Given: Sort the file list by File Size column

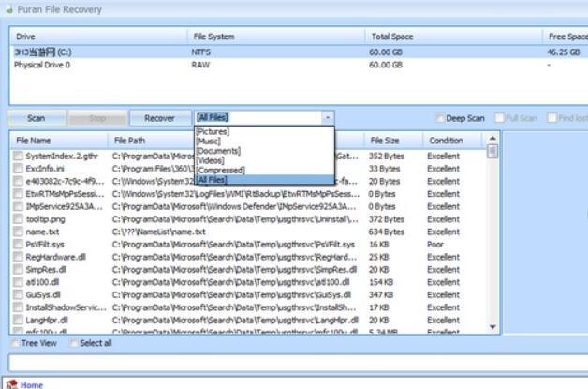Looking at the screenshot, I should click(x=384, y=140).
